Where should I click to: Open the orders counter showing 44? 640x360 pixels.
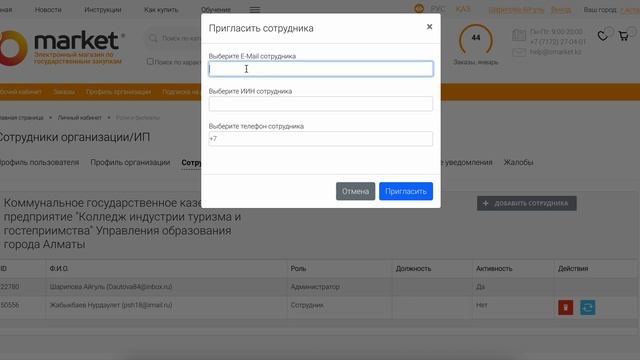[476, 40]
